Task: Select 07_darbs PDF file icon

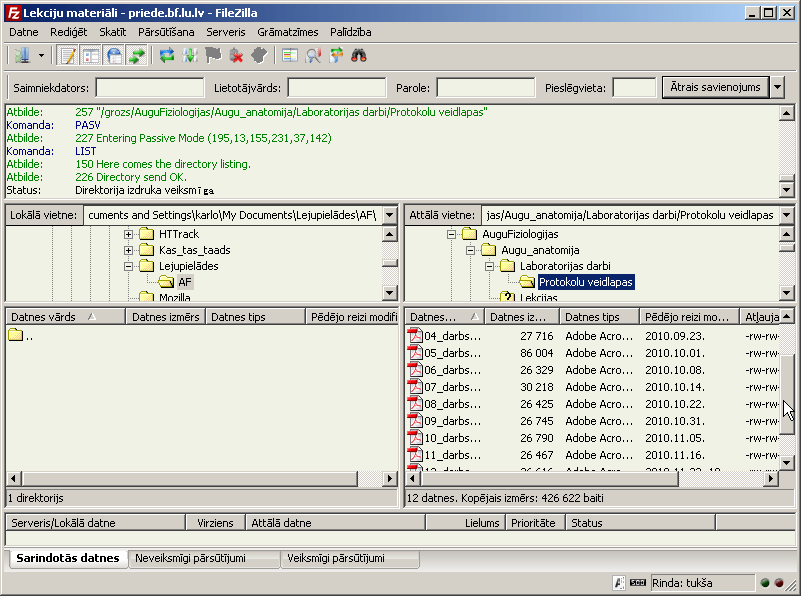Action: click(415, 387)
